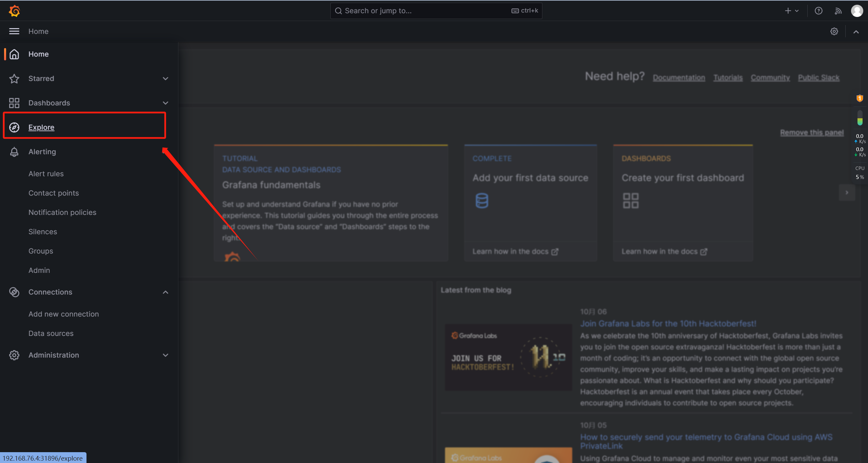
Task: Click the Administration gear icon
Action: coord(14,355)
